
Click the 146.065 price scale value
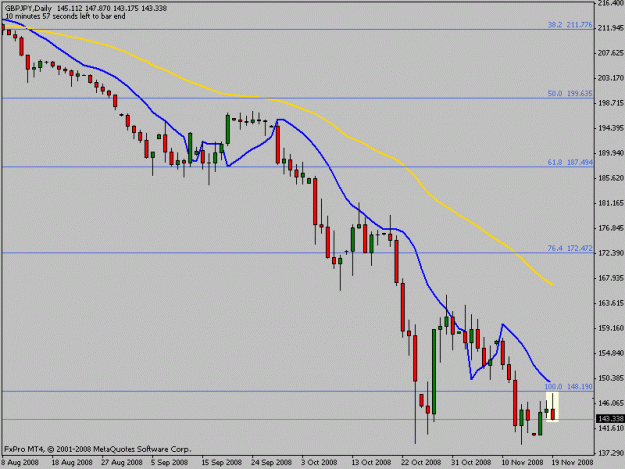coord(611,403)
